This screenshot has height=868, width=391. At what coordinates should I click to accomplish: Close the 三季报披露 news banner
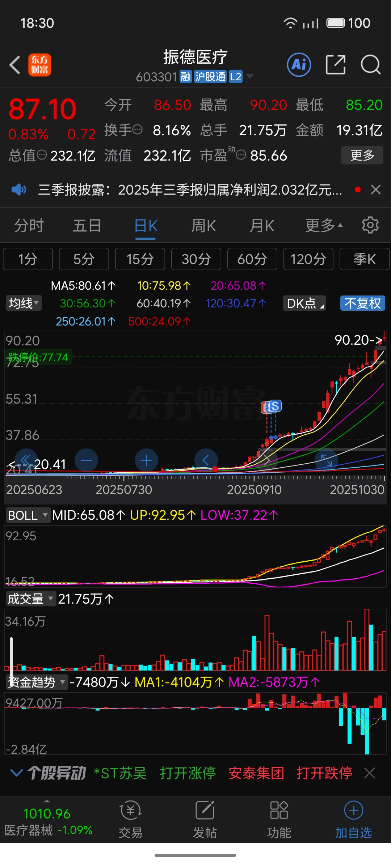pos(376,190)
